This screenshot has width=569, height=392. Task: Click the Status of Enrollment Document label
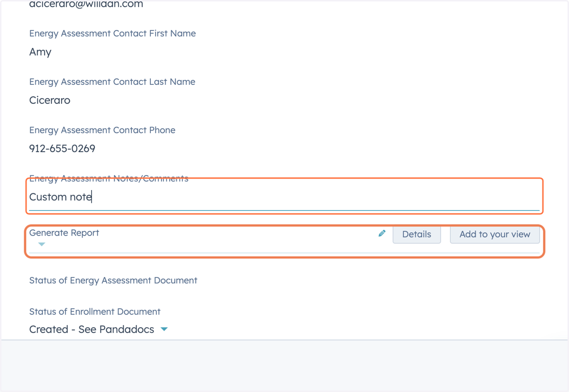click(x=95, y=312)
